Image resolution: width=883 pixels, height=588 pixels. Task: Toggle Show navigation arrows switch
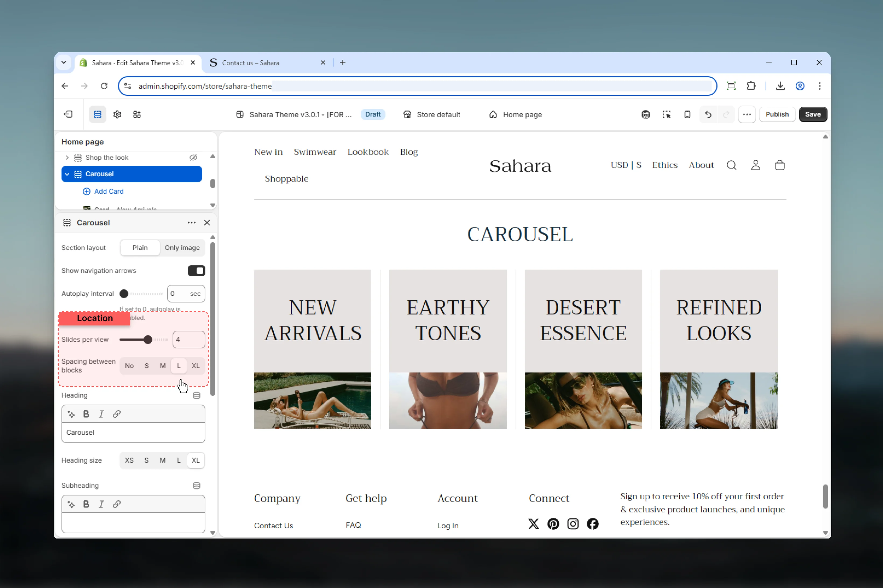[196, 271]
